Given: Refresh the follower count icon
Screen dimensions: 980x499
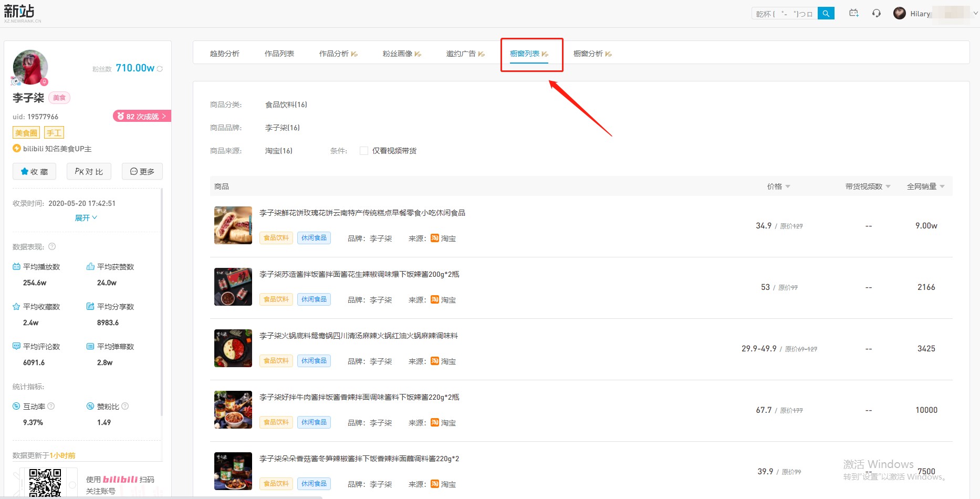Looking at the screenshot, I should [x=160, y=69].
